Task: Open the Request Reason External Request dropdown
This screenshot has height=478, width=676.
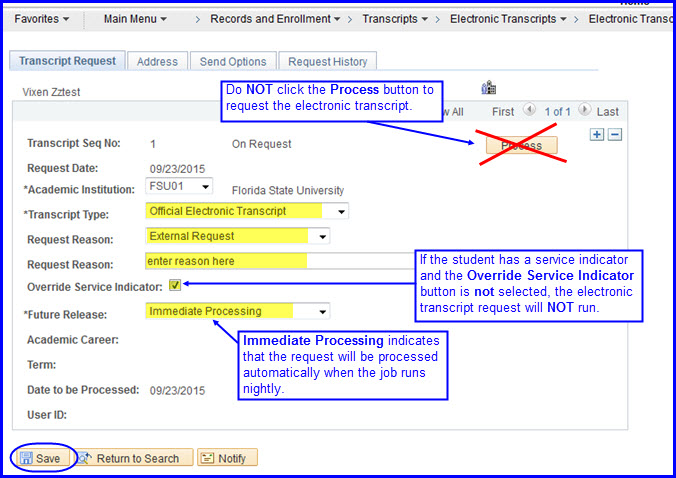Action: tap(238, 236)
